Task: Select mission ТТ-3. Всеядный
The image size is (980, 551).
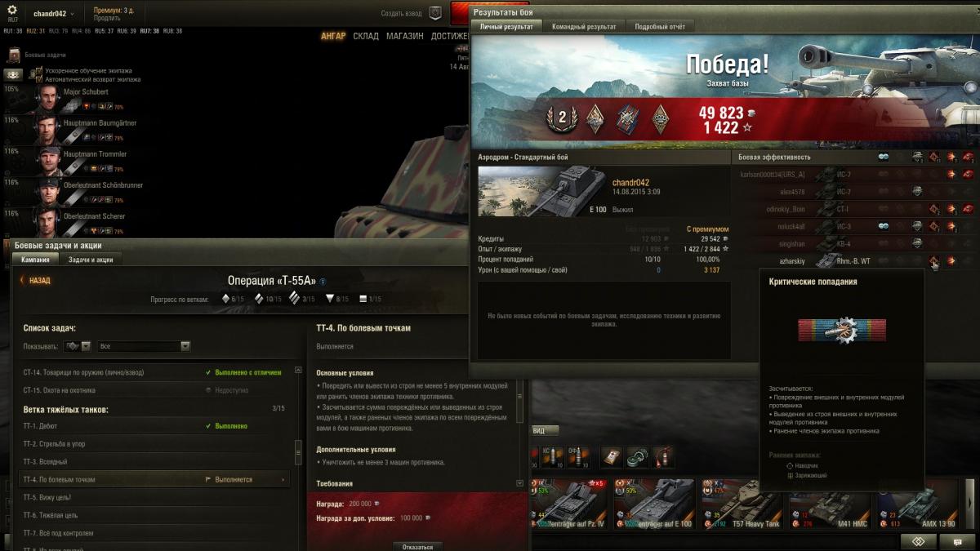Action: click(155, 462)
